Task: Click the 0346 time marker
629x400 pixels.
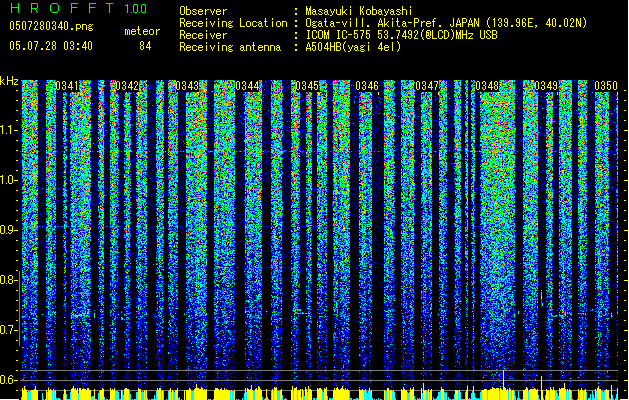Action: tap(367, 86)
